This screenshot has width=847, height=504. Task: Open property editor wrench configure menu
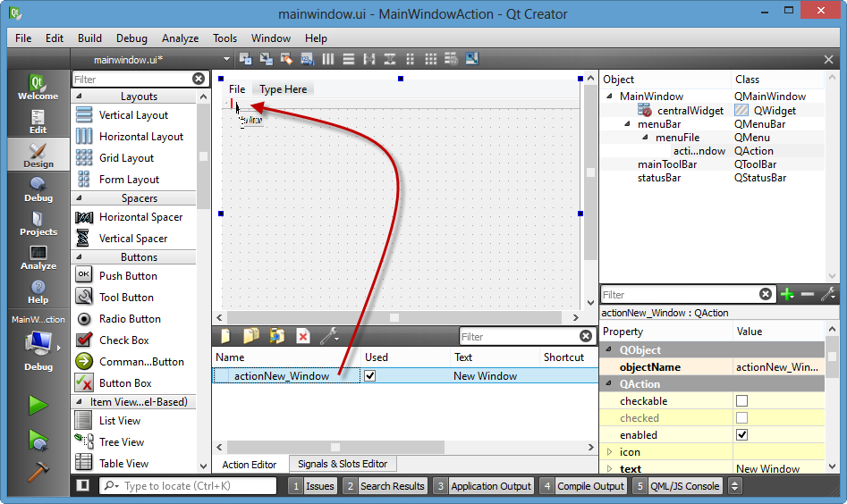(828, 294)
